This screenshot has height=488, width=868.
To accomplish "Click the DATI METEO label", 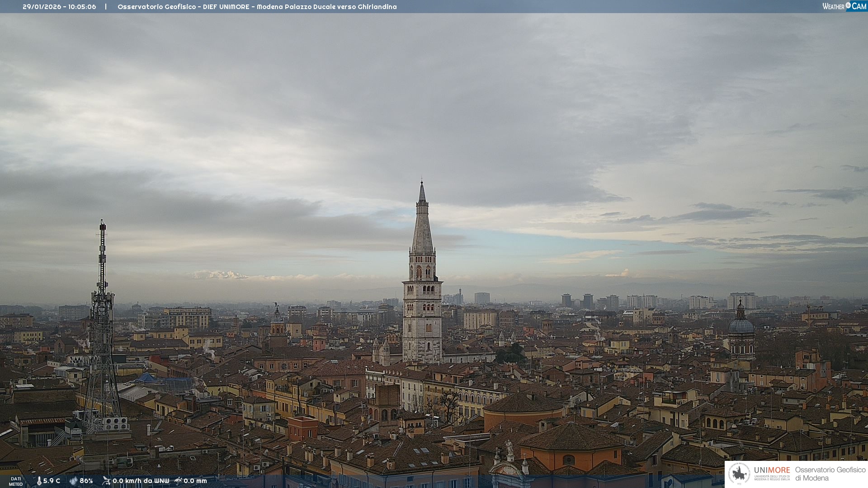I will (x=16, y=482).
